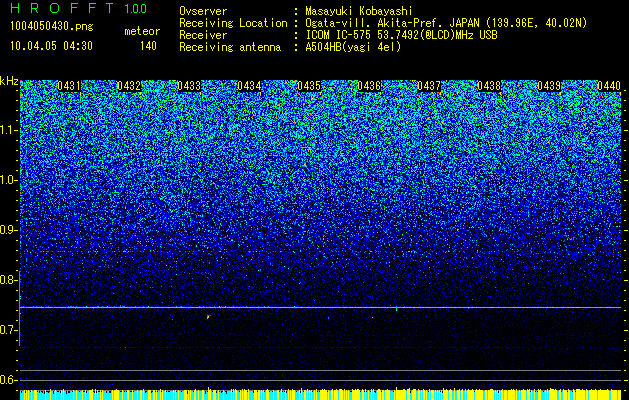Click the 0434 time marker
Image resolution: width=629 pixels, height=400 pixels.
(249, 86)
